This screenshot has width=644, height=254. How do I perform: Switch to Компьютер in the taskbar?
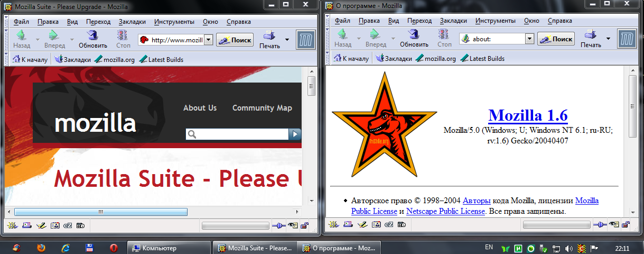coord(169,248)
